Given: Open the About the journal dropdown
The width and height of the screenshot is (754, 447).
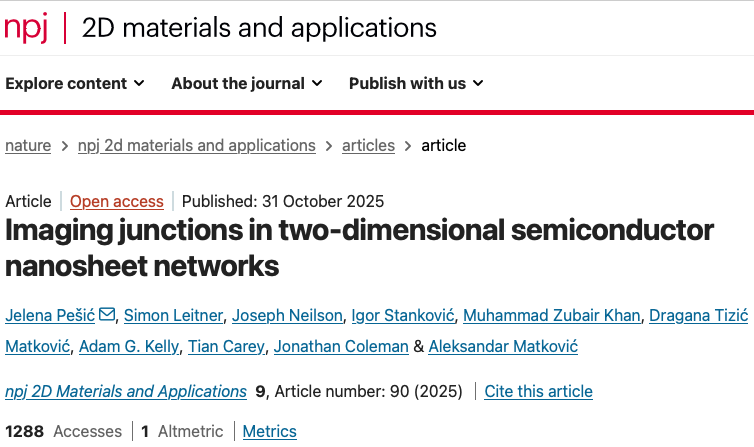Looking at the screenshot, I should coord(246,83).
